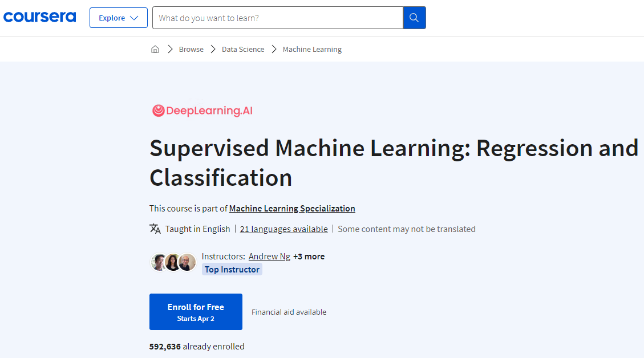
Task: Click the course title heading text
Action: tap(394, 162)
